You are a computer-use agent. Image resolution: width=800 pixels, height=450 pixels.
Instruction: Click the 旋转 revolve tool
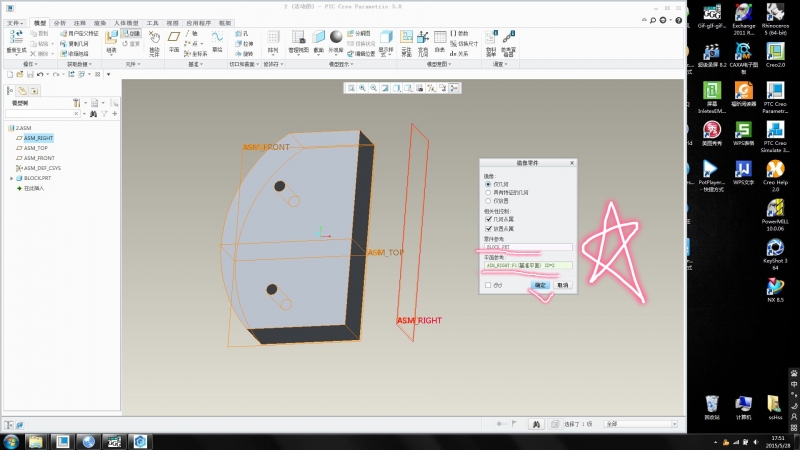244,54
